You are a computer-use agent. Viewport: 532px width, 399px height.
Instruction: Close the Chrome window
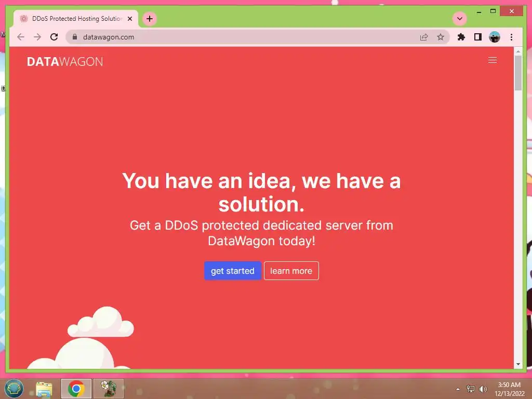click(512, 11)
